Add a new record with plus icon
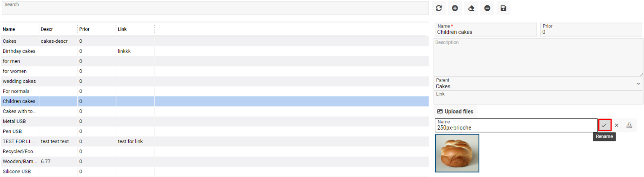This screenshot has width=644, height=177. (x=455, y=8)
